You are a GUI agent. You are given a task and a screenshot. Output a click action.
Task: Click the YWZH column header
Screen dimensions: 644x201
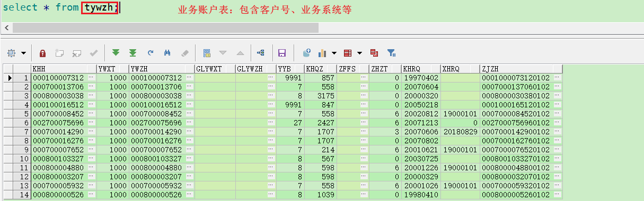click(161, 69)
